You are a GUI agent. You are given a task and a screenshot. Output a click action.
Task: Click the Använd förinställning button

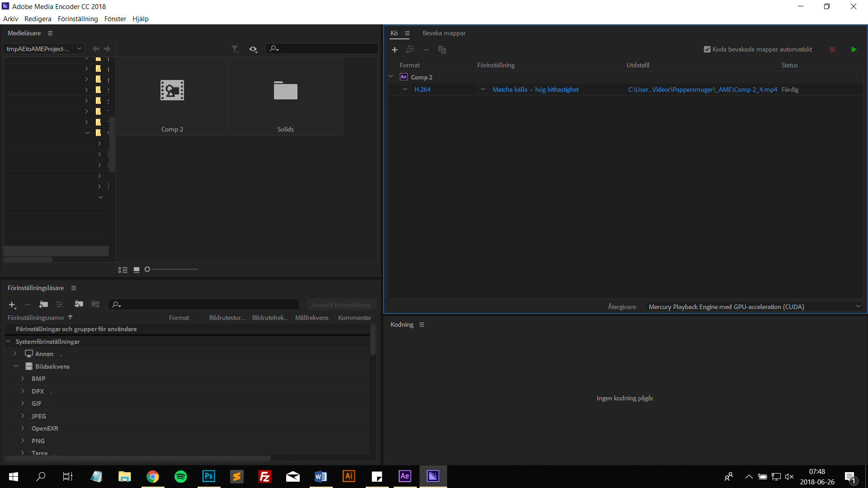click(341, 305)
